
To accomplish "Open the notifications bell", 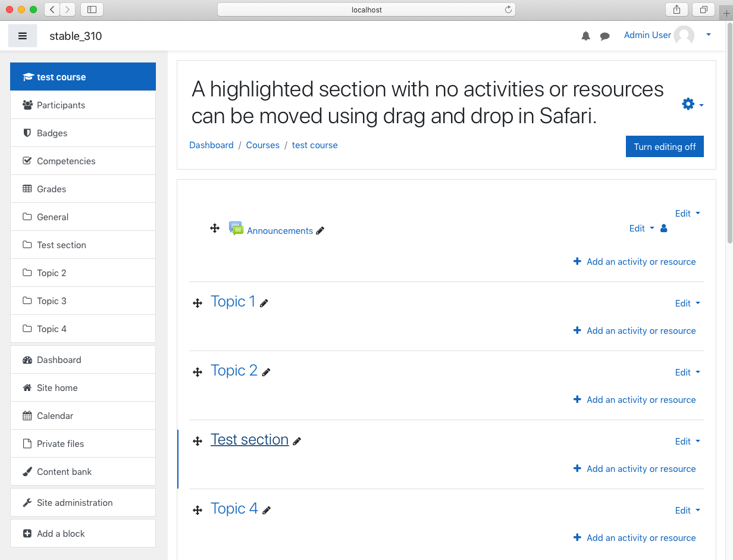I will point(586,36).
